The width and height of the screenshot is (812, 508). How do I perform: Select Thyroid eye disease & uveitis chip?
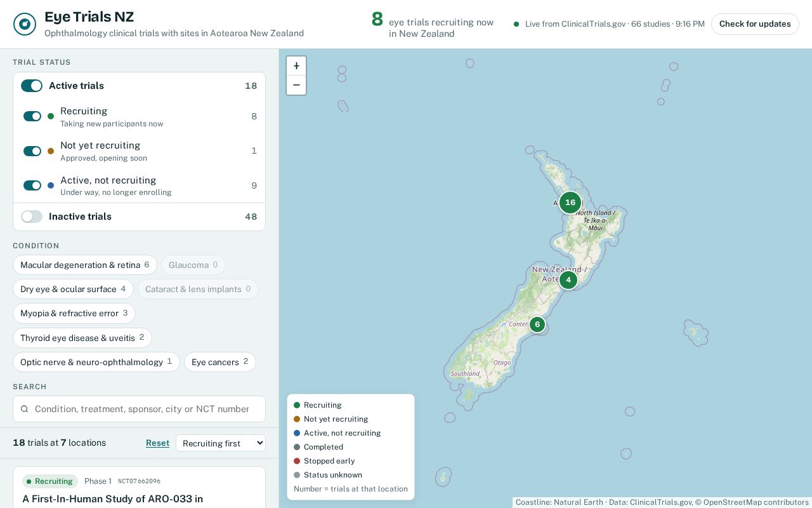82,338
